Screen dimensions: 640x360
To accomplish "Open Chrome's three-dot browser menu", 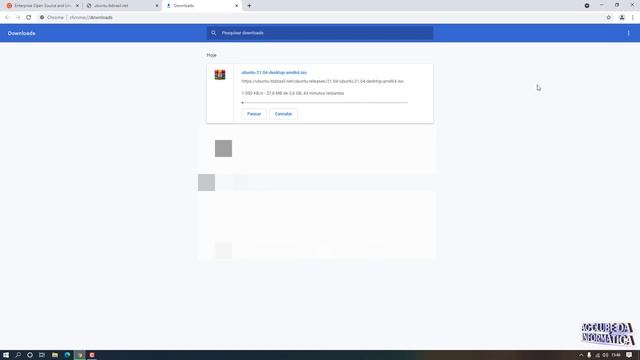I will pos(633,18).
